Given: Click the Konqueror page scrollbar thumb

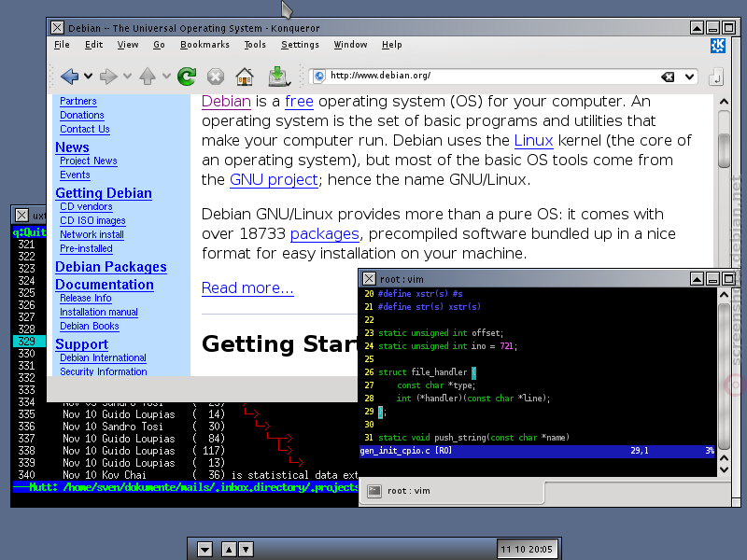Looking at the screenshot, I should [x=725, y=150].
